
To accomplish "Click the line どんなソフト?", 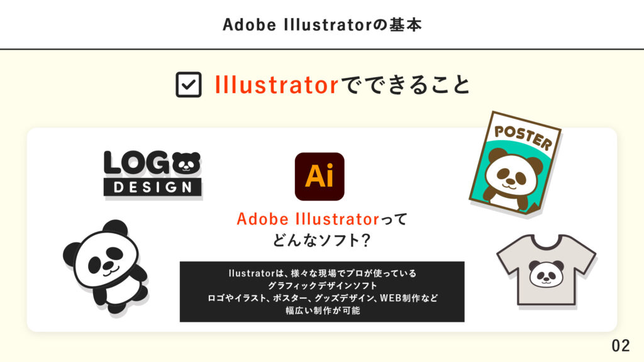I will click(322, 240).
